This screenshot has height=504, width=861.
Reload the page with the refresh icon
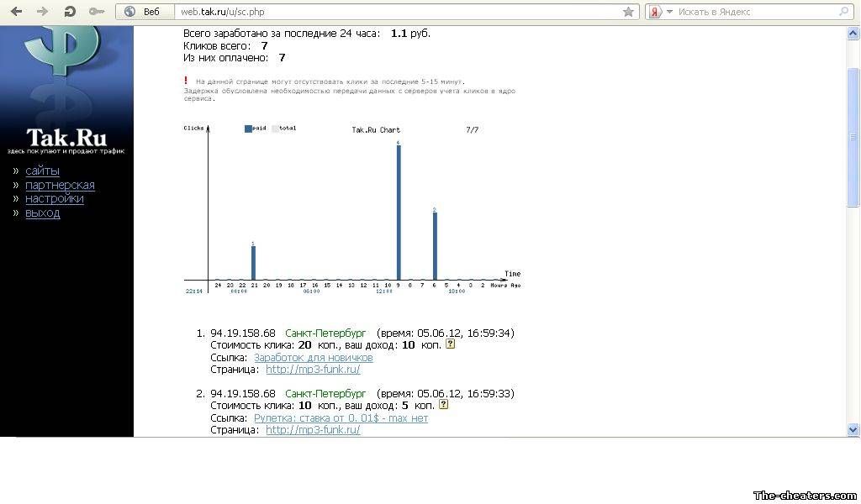70,12
